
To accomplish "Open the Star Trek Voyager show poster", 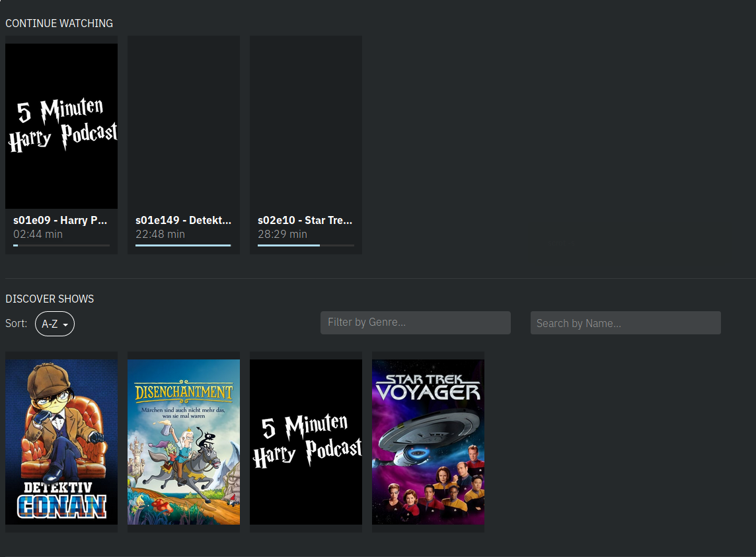I will [x=428, y=441].
